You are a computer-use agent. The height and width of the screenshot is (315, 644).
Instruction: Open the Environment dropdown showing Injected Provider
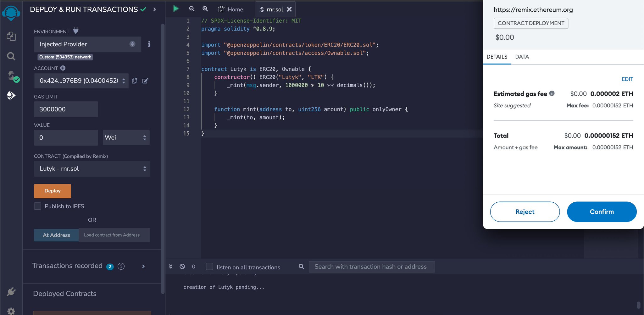[87, 44]
